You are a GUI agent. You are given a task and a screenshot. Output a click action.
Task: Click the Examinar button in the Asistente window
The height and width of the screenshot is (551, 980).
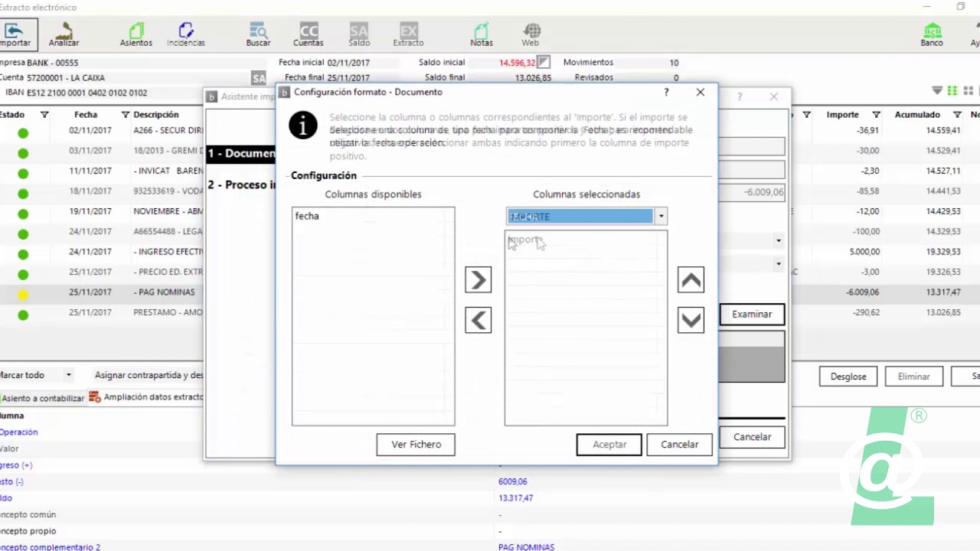pos(752,314)
